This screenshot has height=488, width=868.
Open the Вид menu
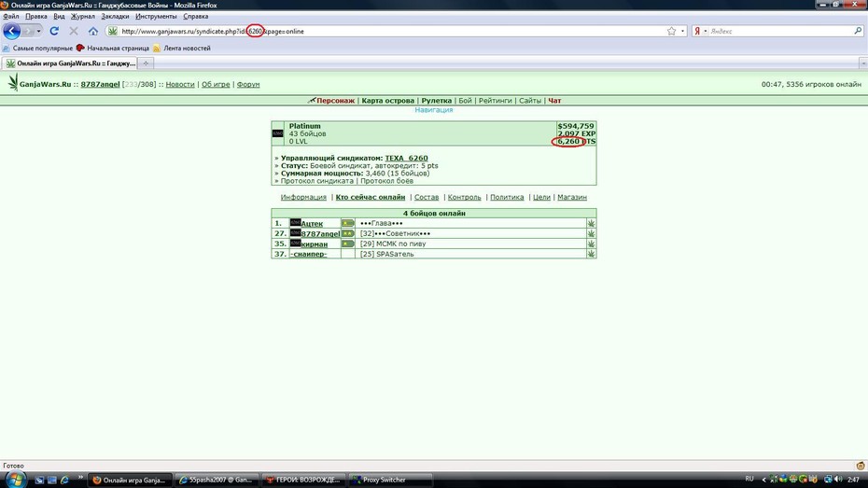tap(59, 16)
